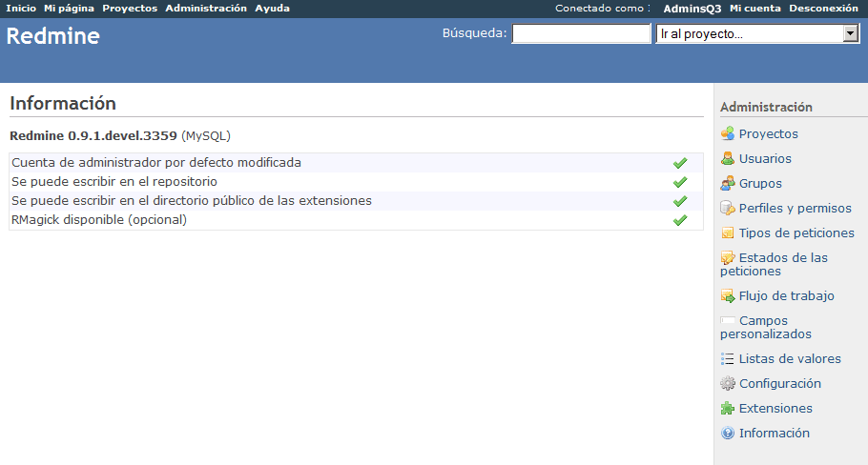Viewport: 868px width, 465px height.
Task: Click the 'Conectado como :' text
Action: tap(603, 9)
